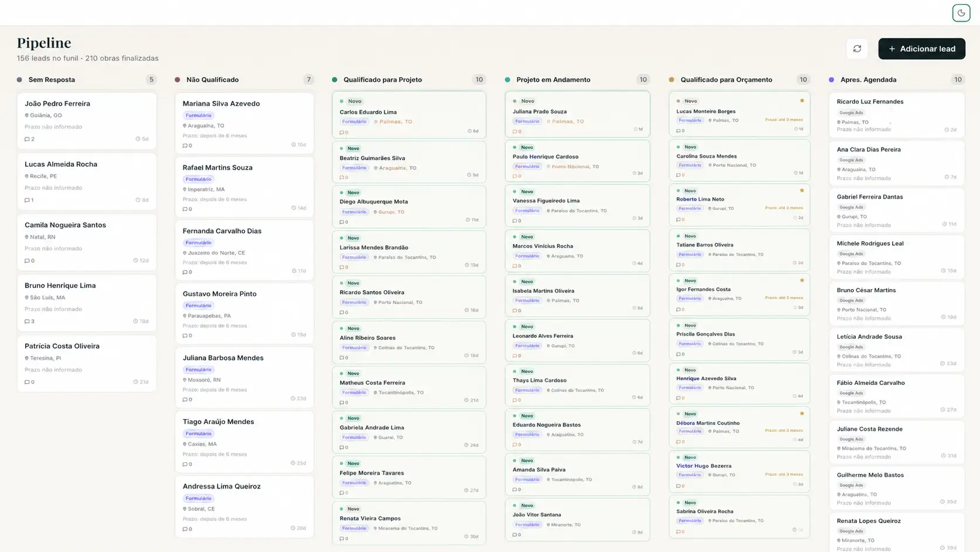This screenshot has height=552, width=980.
Task: Open Bruno César Martins lead card
Action: click(897, 303)
